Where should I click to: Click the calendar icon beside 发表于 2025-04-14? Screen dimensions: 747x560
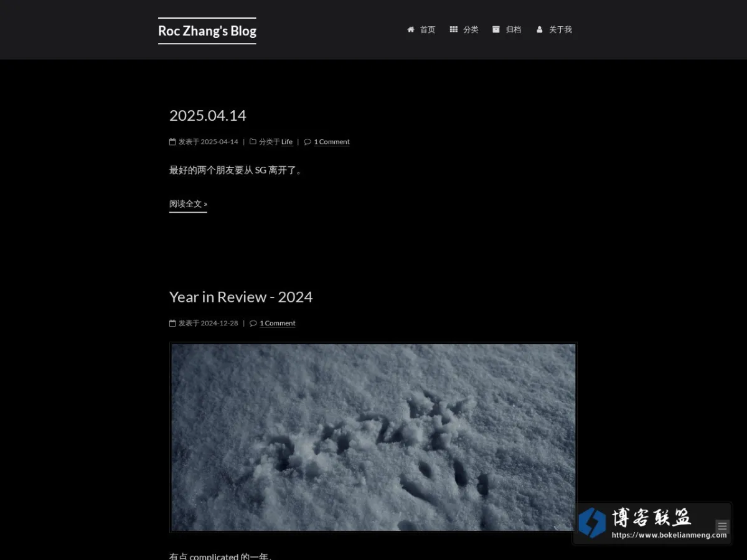point(172,142)
